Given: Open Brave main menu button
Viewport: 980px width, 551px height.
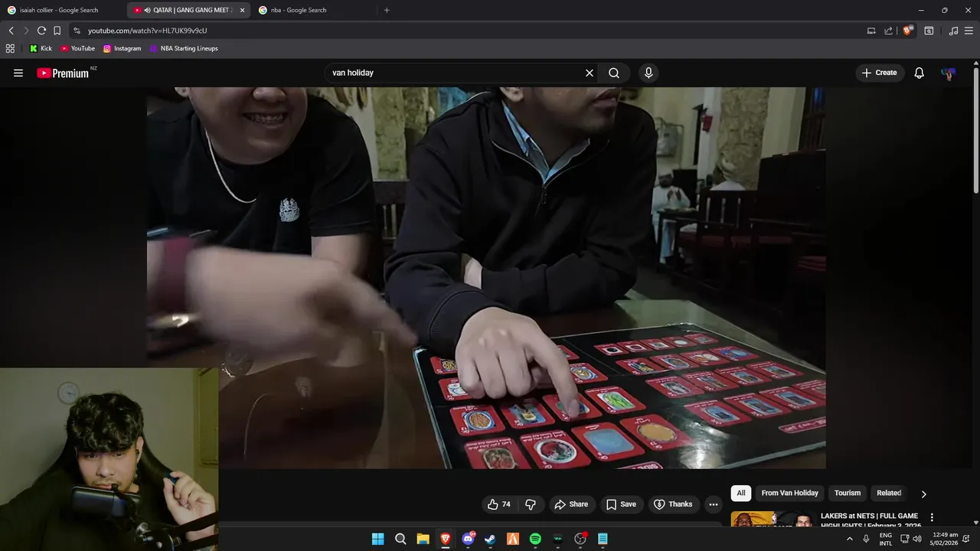Looking at the screenshot, I should [969, 31].
